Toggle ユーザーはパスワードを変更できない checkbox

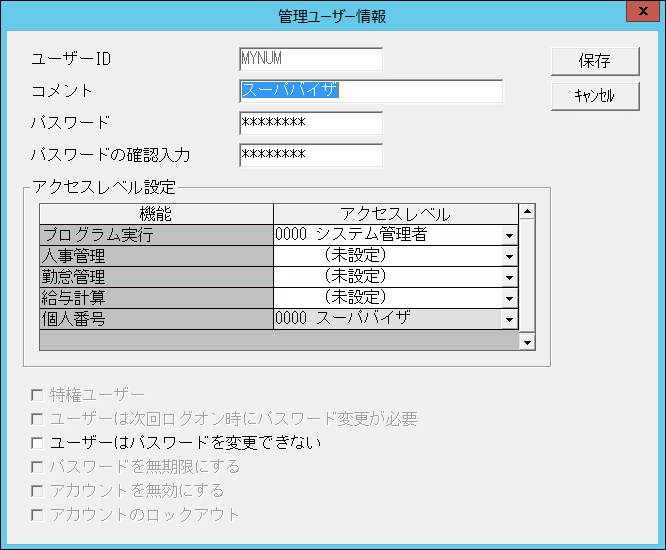38,442
